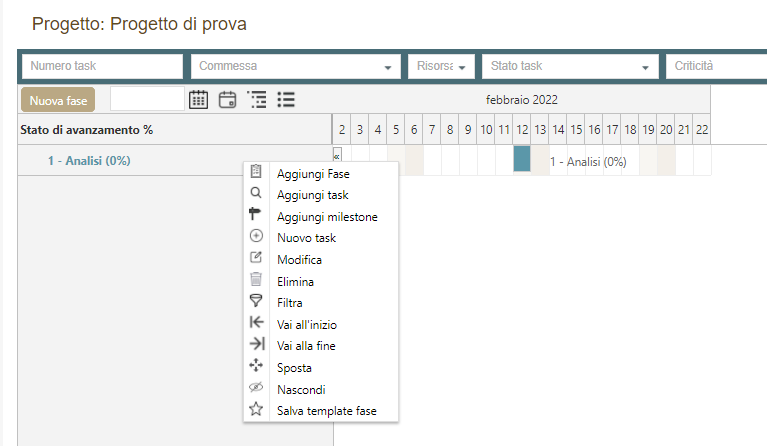This screenshot has height=446, width=767.
Task: Click day 19 in the timeline header
Action: pyautogui.click(x=648, y=130)
